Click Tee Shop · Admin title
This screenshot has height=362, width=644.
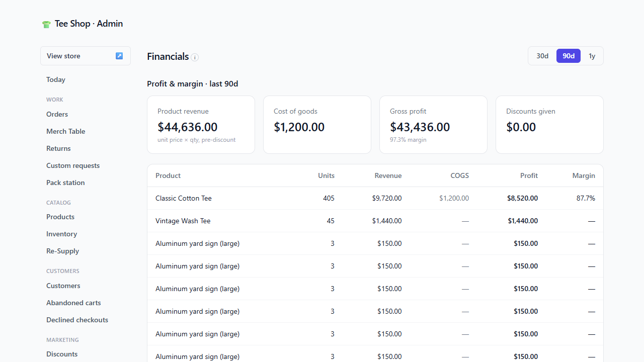point(89,24)
